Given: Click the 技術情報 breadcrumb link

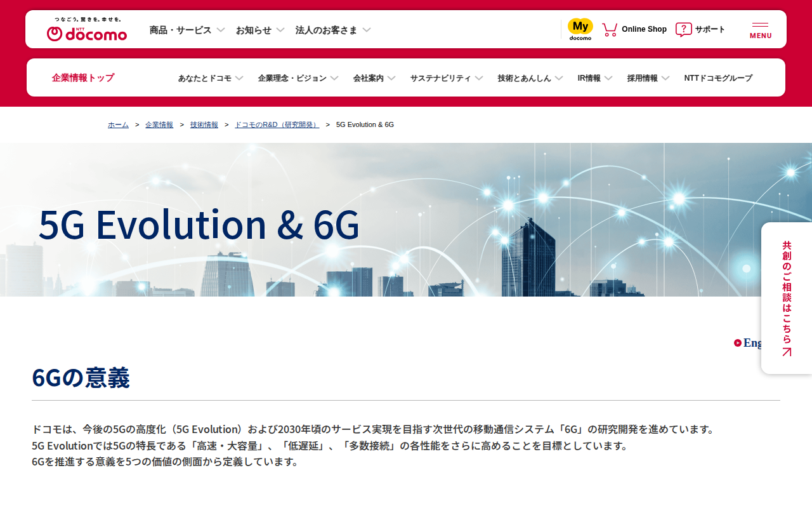Looking at the screenshot, I should coord(204,124).
